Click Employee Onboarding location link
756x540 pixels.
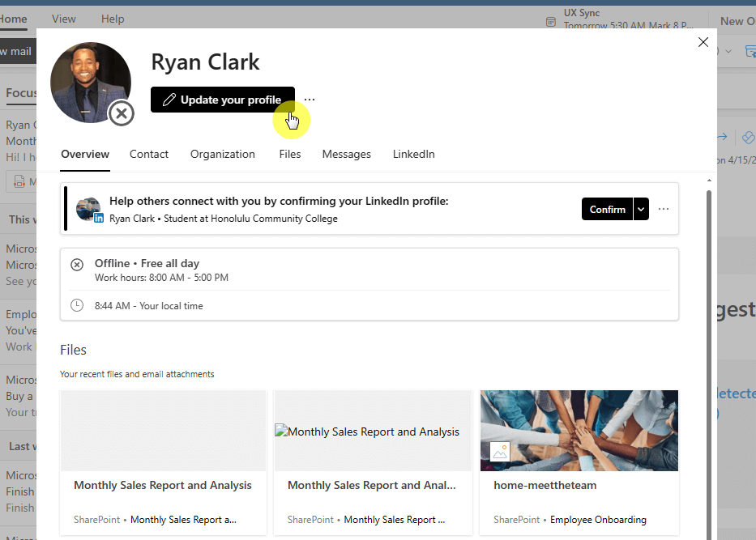pos(598,520)
